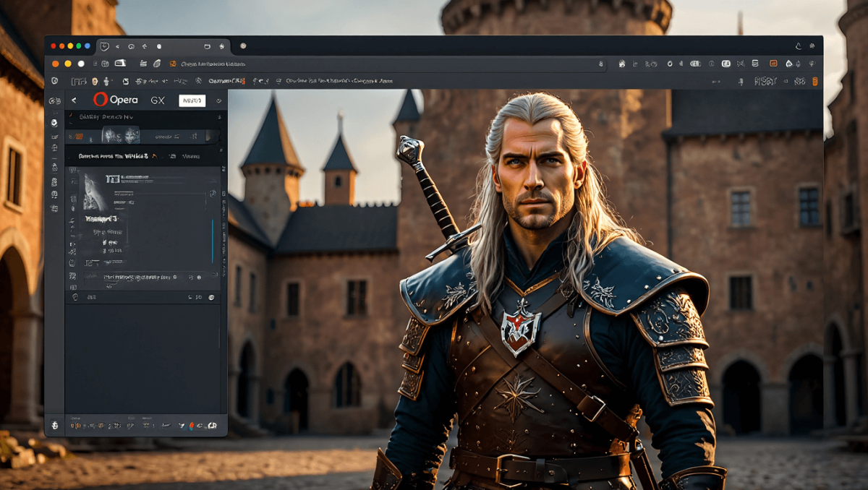Click the orange icon at bookmarks bar's right end
This screenshot has height=490, width=868.
[814, 82]
